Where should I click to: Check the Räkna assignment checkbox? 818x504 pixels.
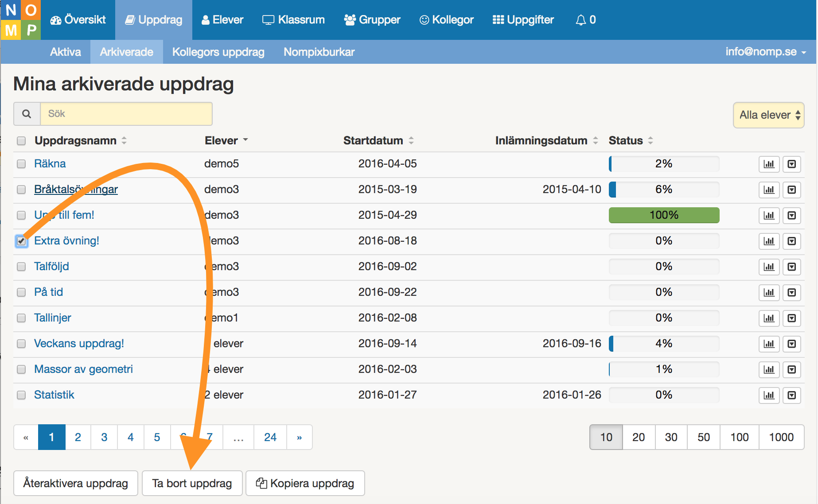[21, 164]
